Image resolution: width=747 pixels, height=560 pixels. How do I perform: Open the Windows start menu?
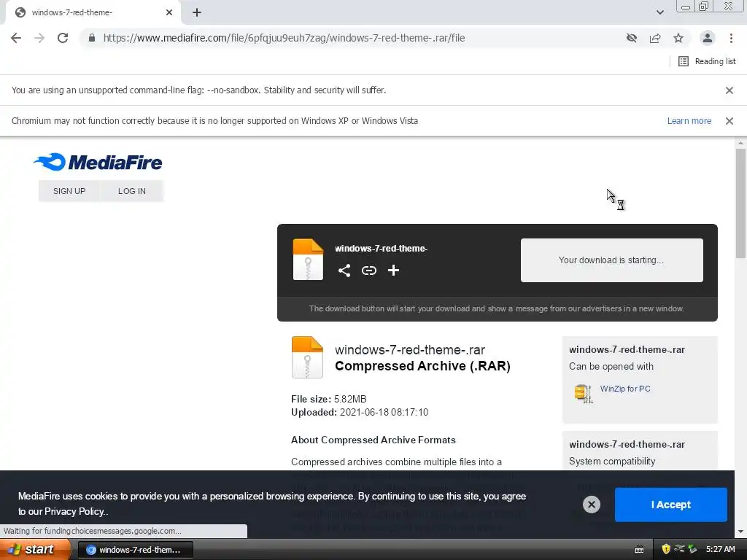pyautogui.click(x=34, y=549)
